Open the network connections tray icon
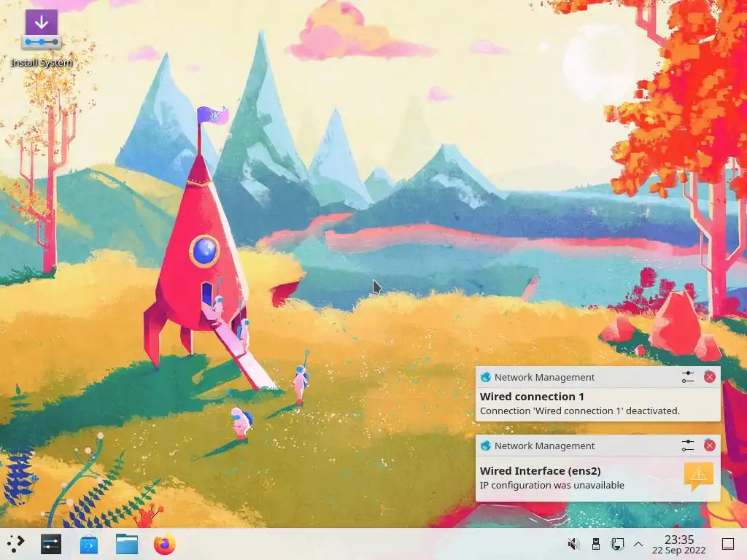747x560 pixels. [x=617, y=544]
